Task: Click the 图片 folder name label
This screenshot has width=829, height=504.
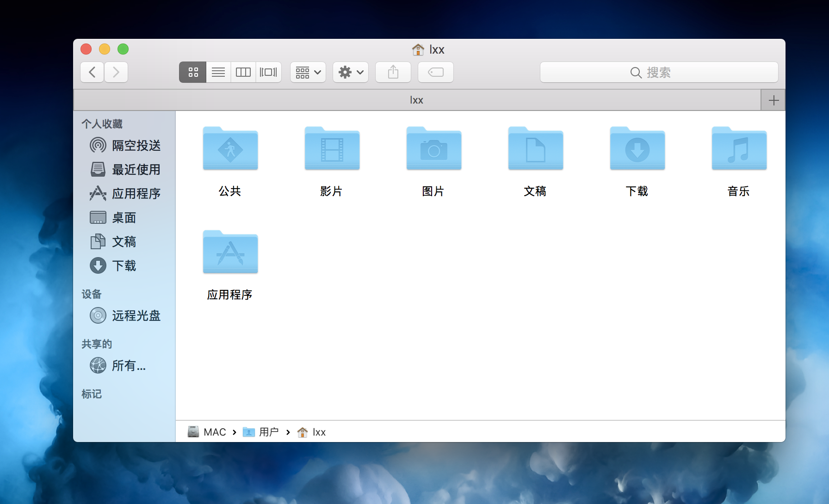Action: 433,191
